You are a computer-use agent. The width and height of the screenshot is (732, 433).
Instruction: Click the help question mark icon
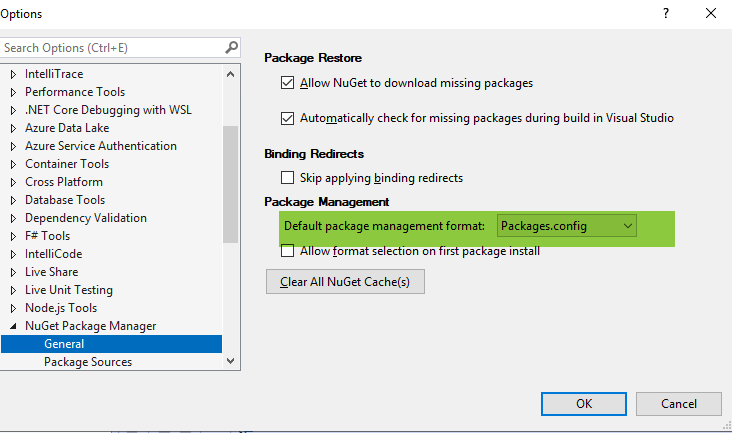[665, 13]
